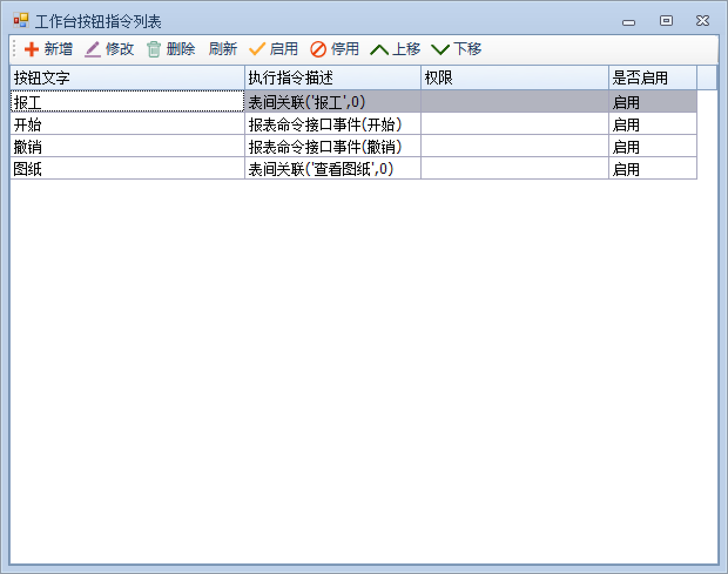
Task: Click the 启用 status cell of 开始 row
Action: pos(652,124)
